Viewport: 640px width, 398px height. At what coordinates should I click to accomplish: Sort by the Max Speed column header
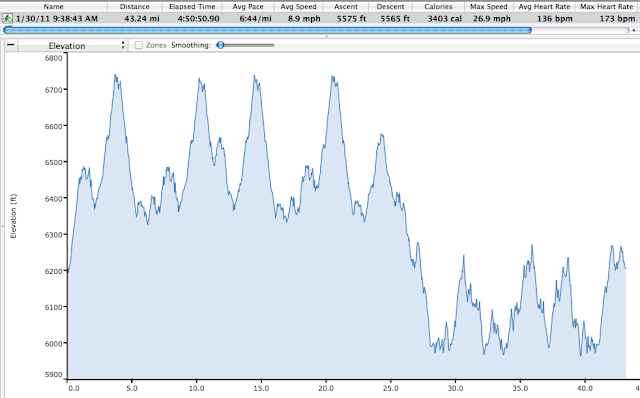point(489,7)
